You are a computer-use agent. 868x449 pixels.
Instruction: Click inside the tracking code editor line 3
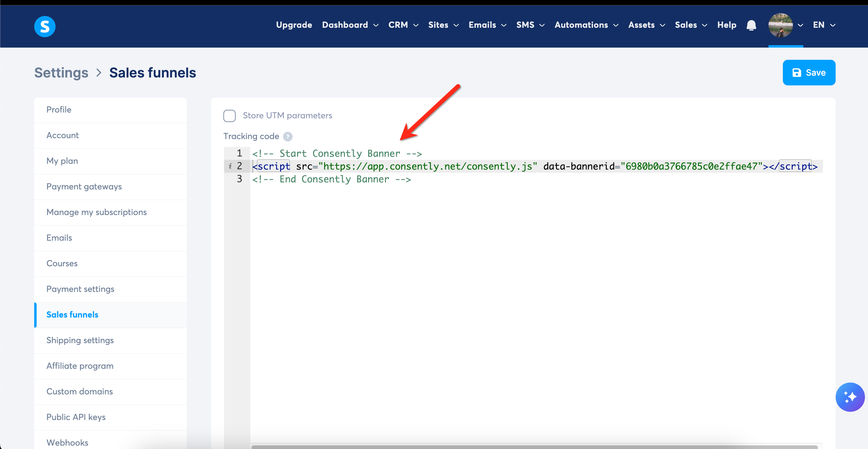(331, 179)
